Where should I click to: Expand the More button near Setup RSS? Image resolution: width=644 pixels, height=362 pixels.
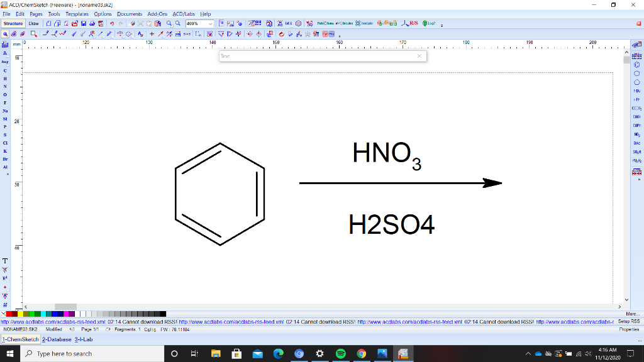[633, 314]
